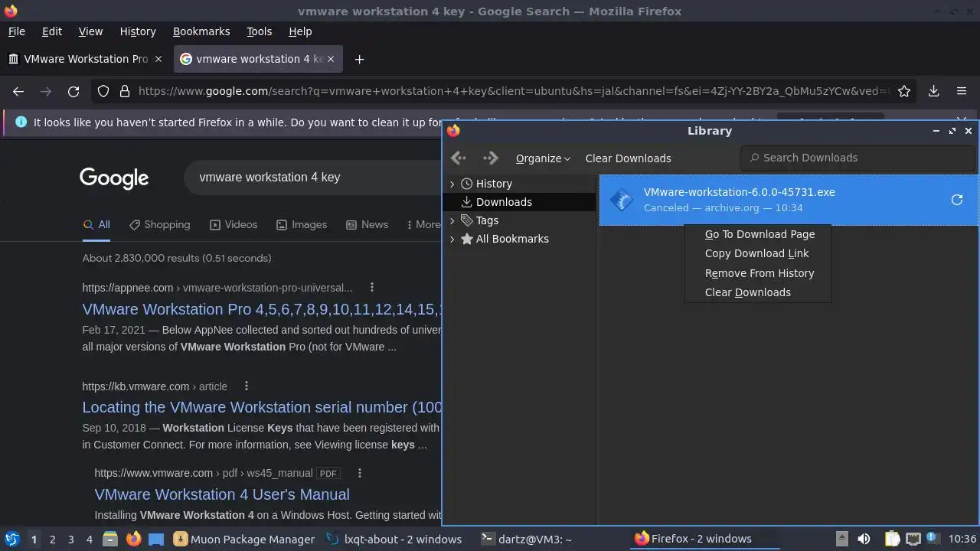Close the vmware workstation 4 key tab
Viewport: 980px width, 551px height.
click(331, 59)
